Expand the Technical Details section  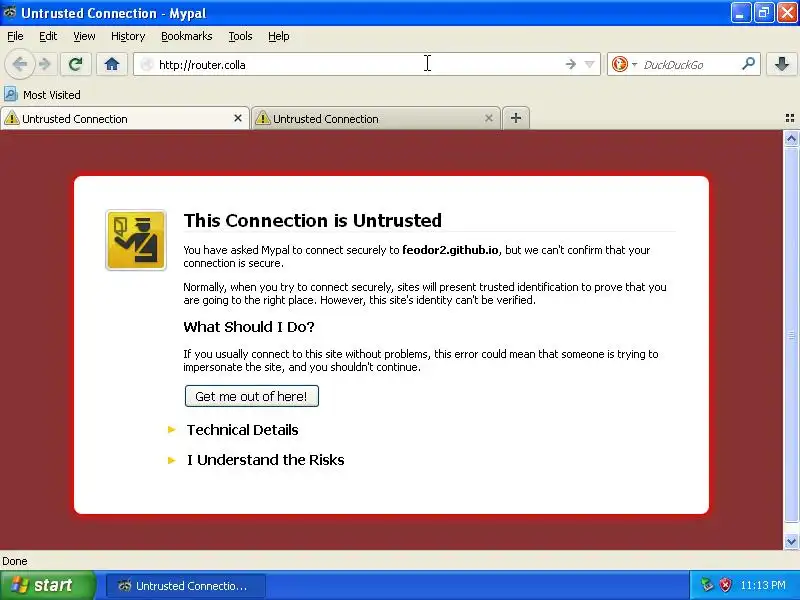click(x=242, y=430)
